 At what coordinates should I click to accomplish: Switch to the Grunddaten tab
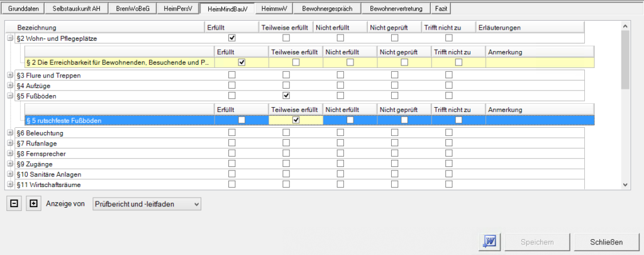tap(24, 9)
